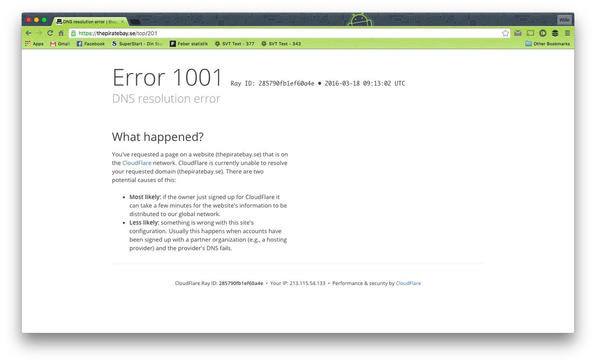The image size is (596, 364).
Task: Click the 'Less likely:' bullet label
Action: (x=144, y=222)
